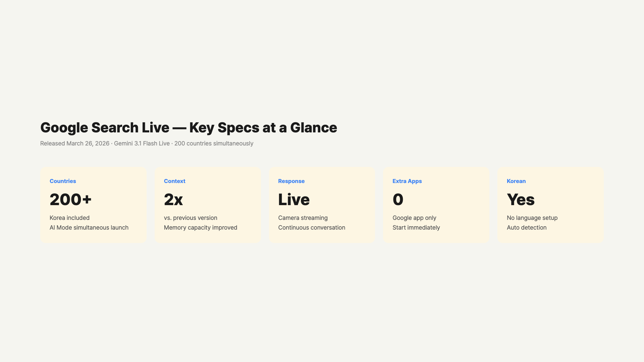Click 'vs. previous version' text
This screenshot has height=362, width=644.
coord(191,218)
